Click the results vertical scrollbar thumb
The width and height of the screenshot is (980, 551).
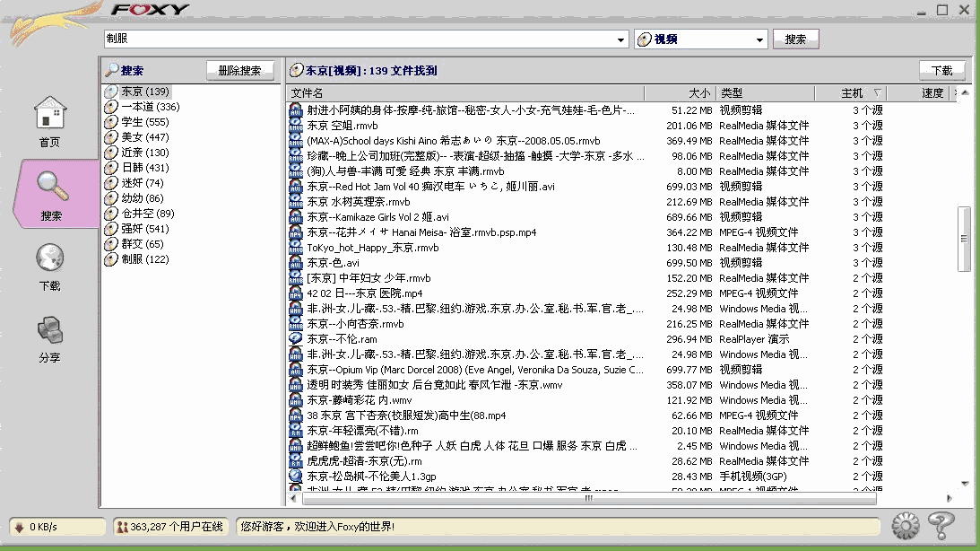point(964,239)
